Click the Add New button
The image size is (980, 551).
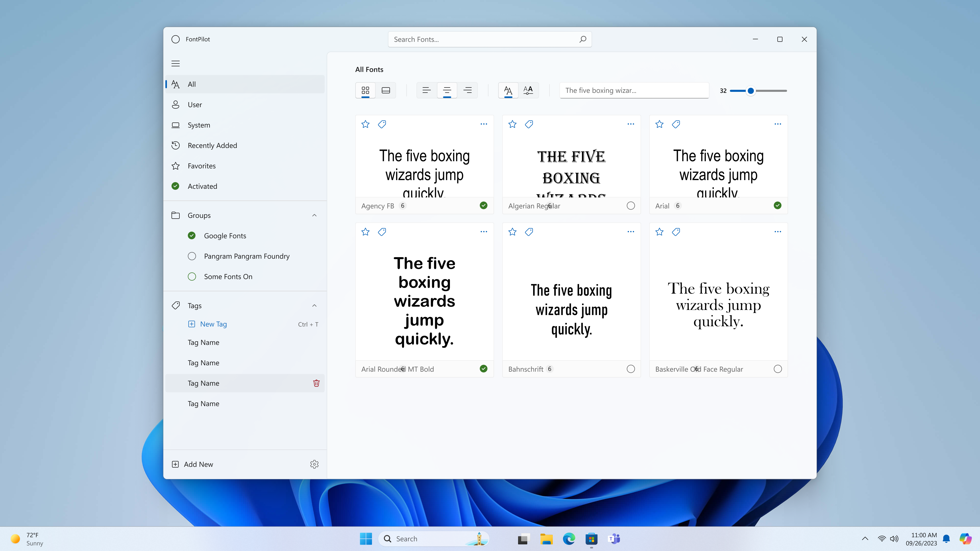tap(198, 464)
